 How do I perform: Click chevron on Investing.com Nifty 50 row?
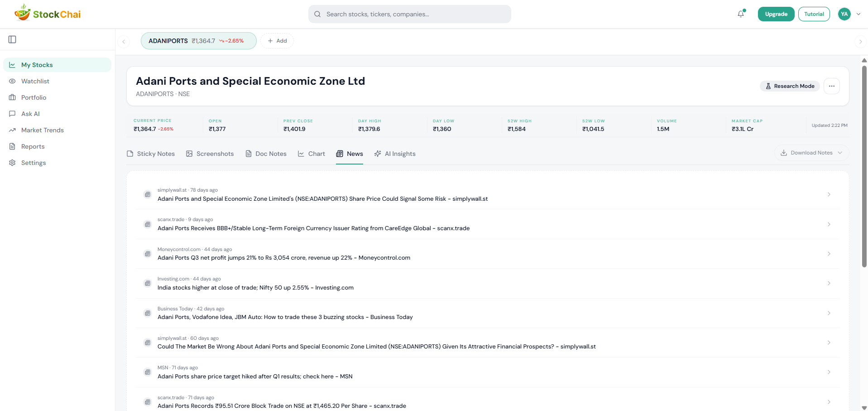829,283
